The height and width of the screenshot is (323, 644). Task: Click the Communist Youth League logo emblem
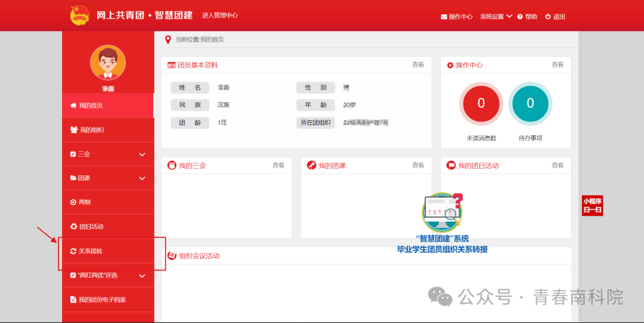pyautogui.click(x=79, y=15)
